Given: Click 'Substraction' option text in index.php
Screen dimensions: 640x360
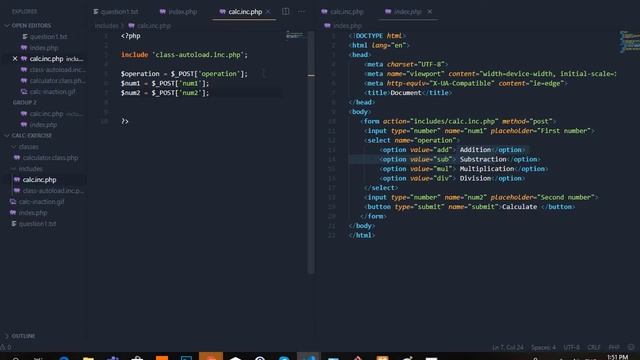Looking at the screenshot, I should click(x=483, y=160).
